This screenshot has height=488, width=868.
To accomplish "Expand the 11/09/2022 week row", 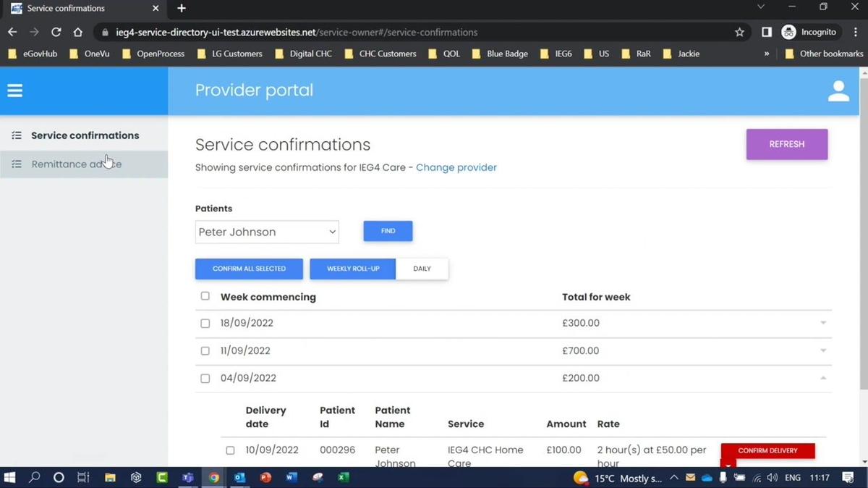I will [823, 350].
